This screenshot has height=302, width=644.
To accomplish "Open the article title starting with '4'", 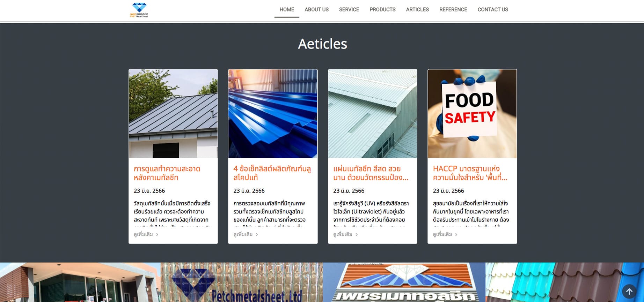I will point(272,173).
